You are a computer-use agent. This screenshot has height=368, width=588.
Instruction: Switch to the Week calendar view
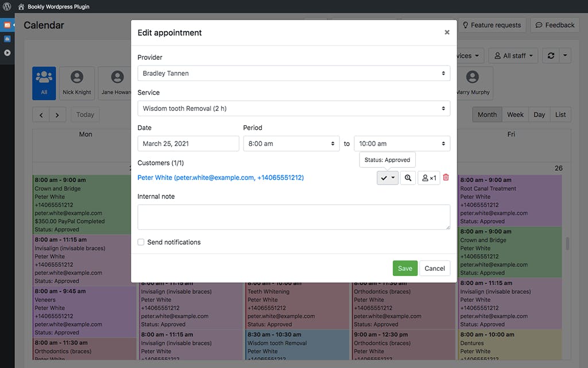tap(515, 114)
